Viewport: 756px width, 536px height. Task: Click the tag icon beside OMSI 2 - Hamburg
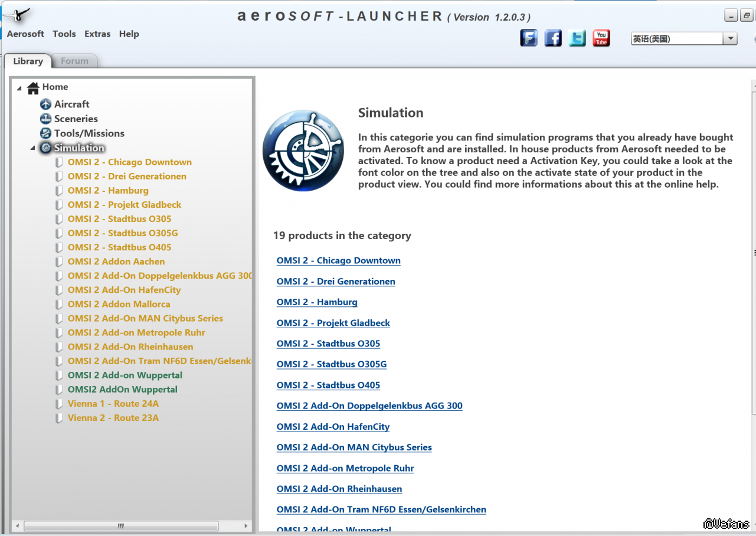pos(59,191)
